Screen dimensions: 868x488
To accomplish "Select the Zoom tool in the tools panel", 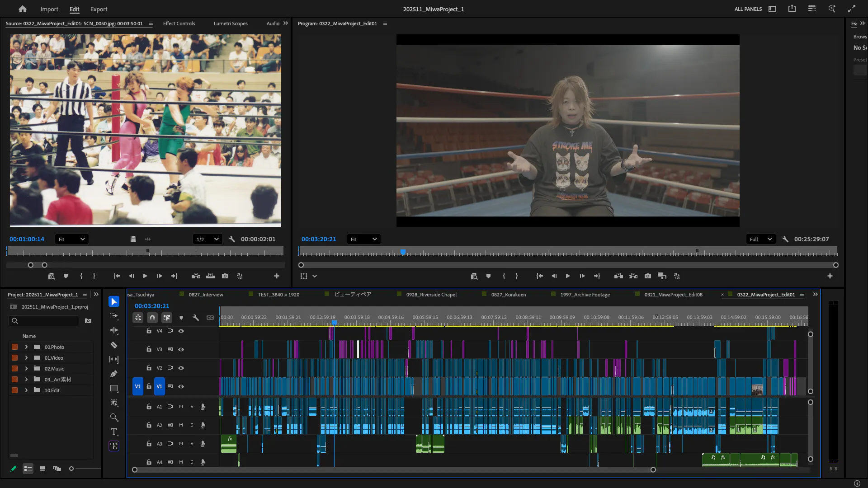I will coord(114,417).
